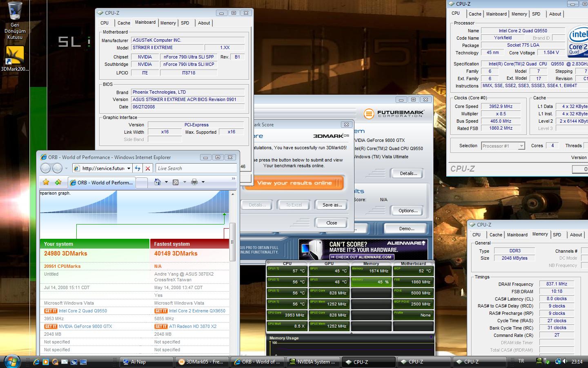Click the Refresh button in Internet Explorer
Screen dimensions: 588x368
(x=138, y=168)
